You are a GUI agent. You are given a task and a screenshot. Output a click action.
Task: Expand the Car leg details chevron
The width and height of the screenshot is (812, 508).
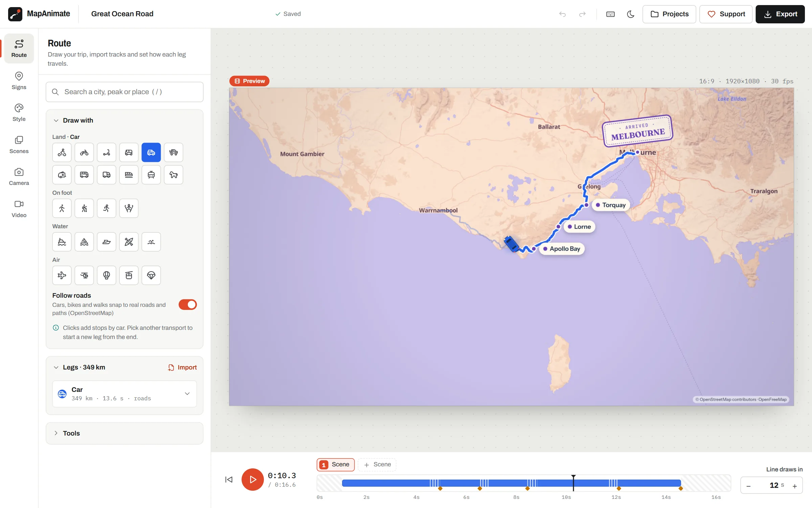pyautogui.click(x=187, y=394)
